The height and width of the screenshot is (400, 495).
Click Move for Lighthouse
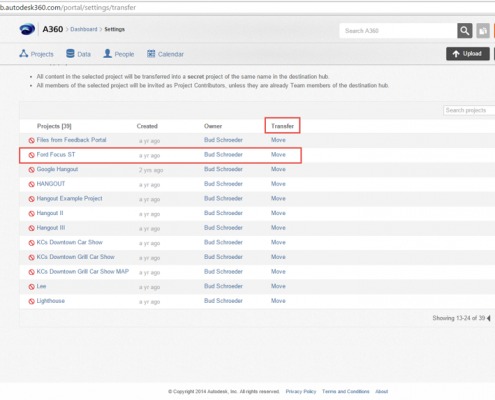pyautogui.click(x=278, y=301)
